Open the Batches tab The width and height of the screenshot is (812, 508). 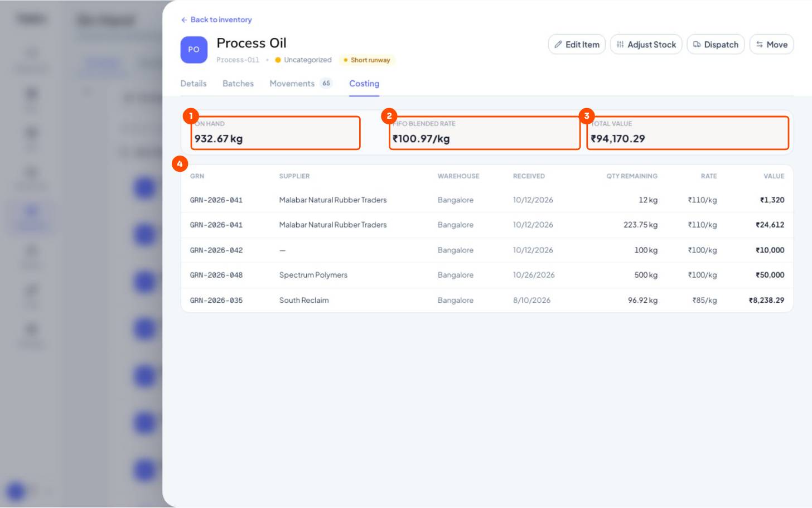[x=238, y=84]
